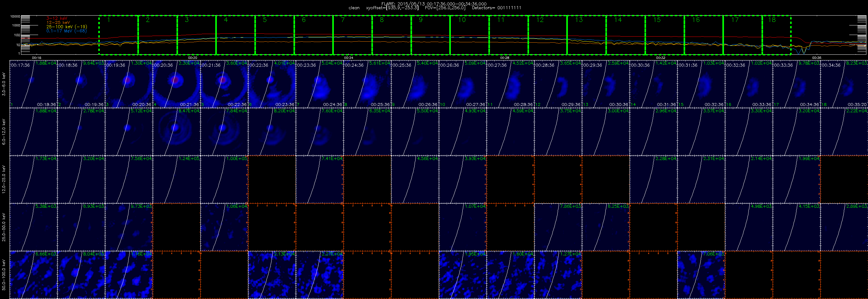Viewport: 868px width, 299px height.
Task: Click the blue 0.1-17 MeV (-68) legend entry
Action: pos(66,31)
